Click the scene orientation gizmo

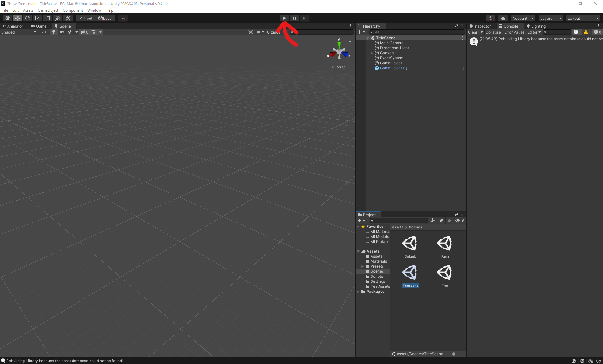click(339, 52)
